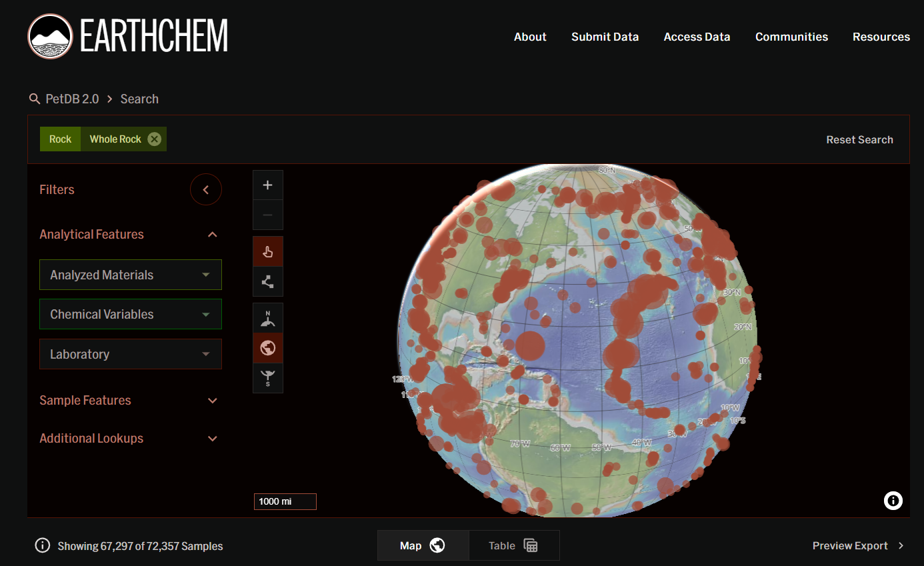This screenshot has width=924, height=566.
Task: Remove the Whole Rock filter chip
Action: (x=154, y=139)
